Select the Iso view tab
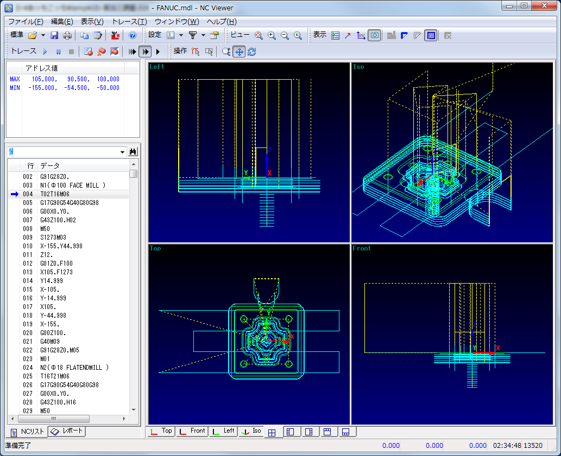This screenshot has width=561, height=456. [252, 431]
